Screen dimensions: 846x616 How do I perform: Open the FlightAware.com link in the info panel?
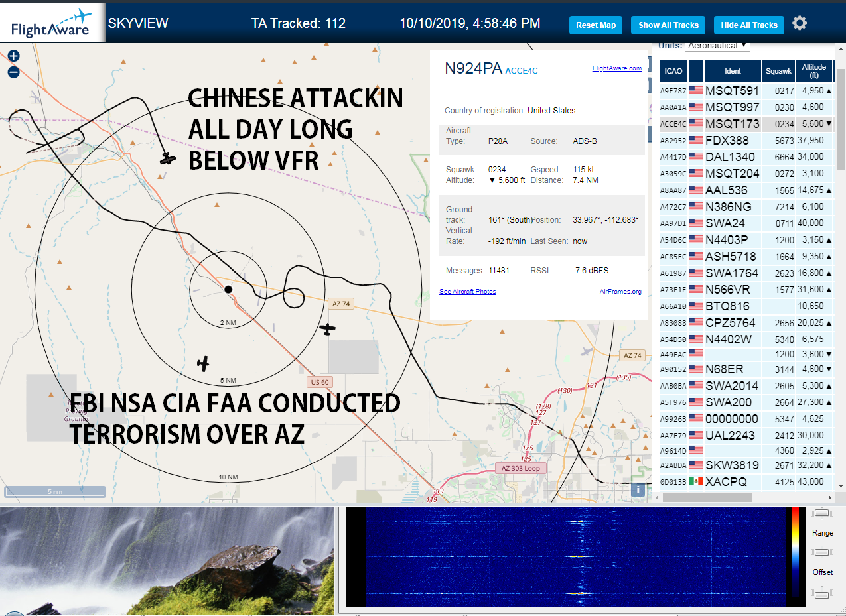pyautogui.click(x=617, y=68)
